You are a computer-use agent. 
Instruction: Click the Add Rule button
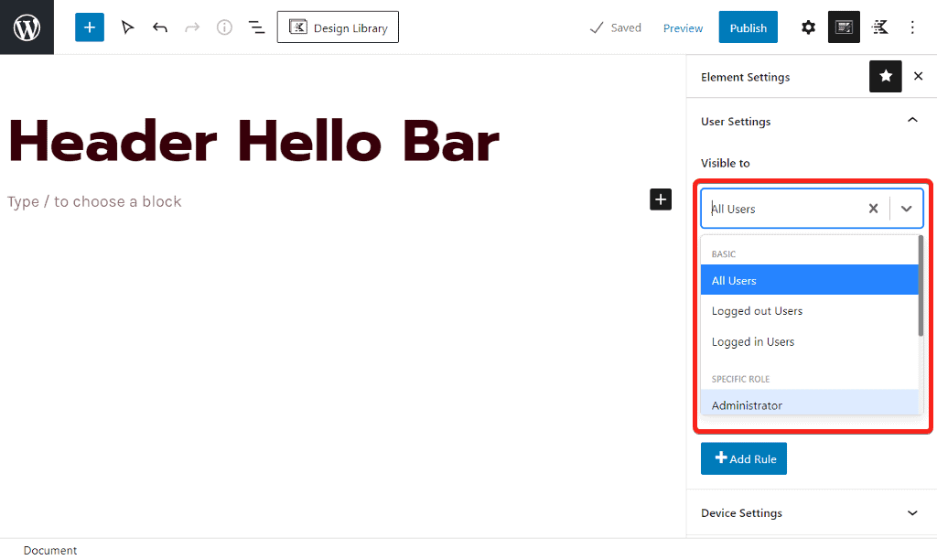tap(743, 458)
